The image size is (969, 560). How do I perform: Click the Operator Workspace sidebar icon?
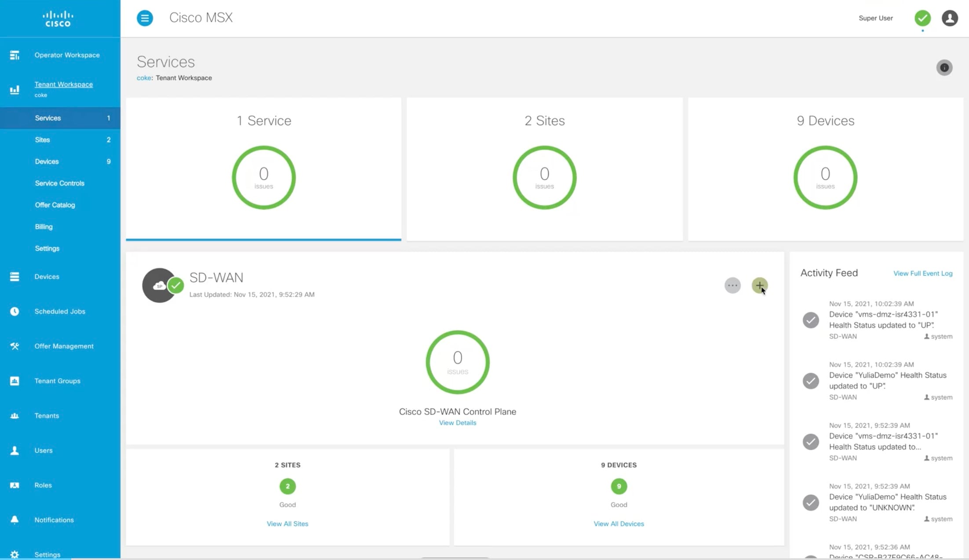15,55
